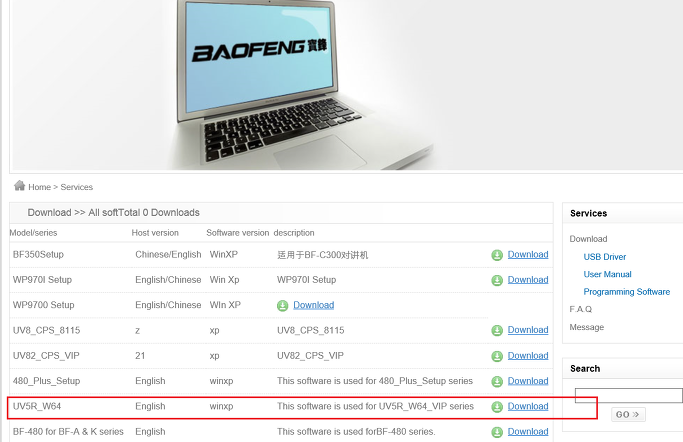Screen dimensions: 683x442
Task: Select BF350Setup model name
Action: [38, 254]
